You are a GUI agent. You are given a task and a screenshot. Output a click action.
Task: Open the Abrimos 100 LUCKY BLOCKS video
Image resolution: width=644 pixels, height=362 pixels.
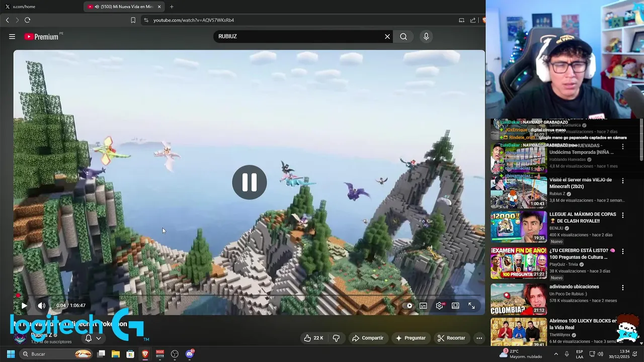click(583, 324)
